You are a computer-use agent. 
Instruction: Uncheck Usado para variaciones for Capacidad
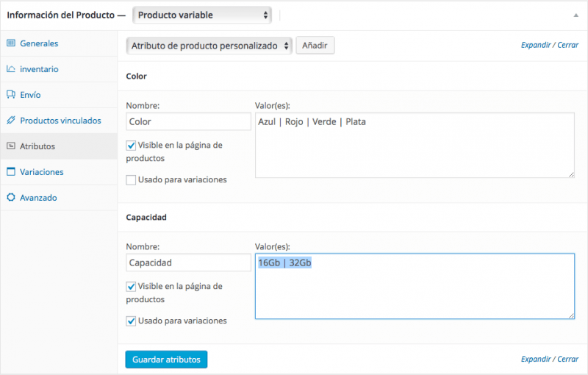click(x=131, y=321)
